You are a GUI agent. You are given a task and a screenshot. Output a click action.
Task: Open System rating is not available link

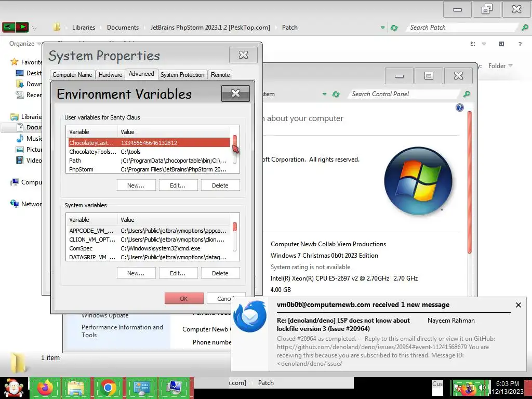(310, 267)
